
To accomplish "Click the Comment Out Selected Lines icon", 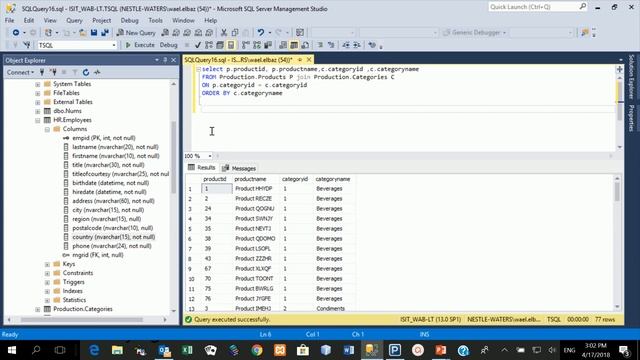I will pos(320,45).
